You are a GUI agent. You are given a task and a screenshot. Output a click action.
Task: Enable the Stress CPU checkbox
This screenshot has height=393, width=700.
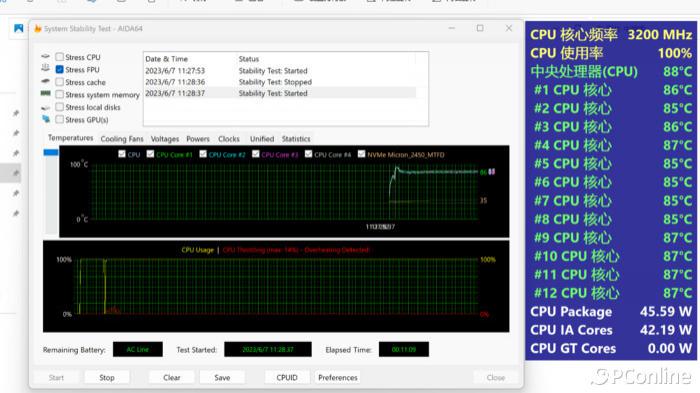click(x=59, y=57)
